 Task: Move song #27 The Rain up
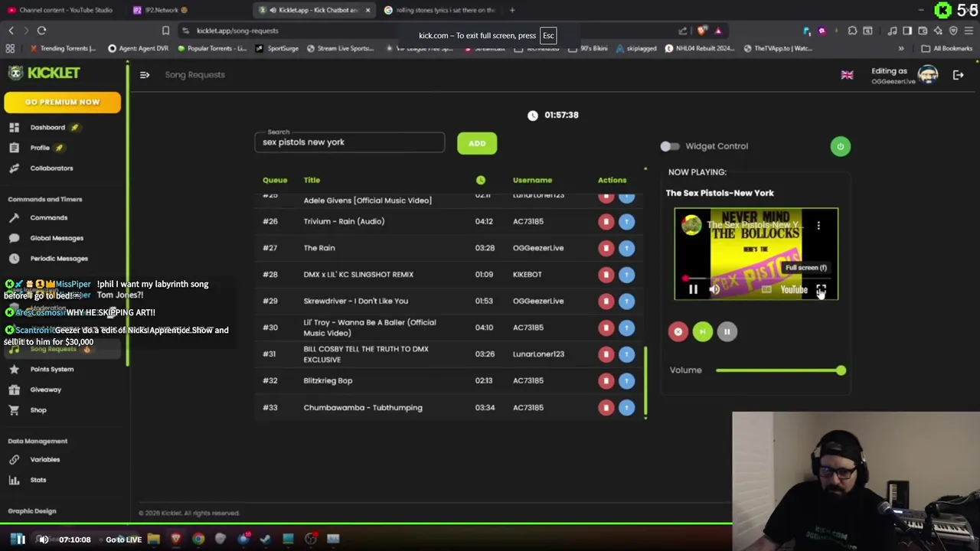pyautogui.click(x=626, y=248)
